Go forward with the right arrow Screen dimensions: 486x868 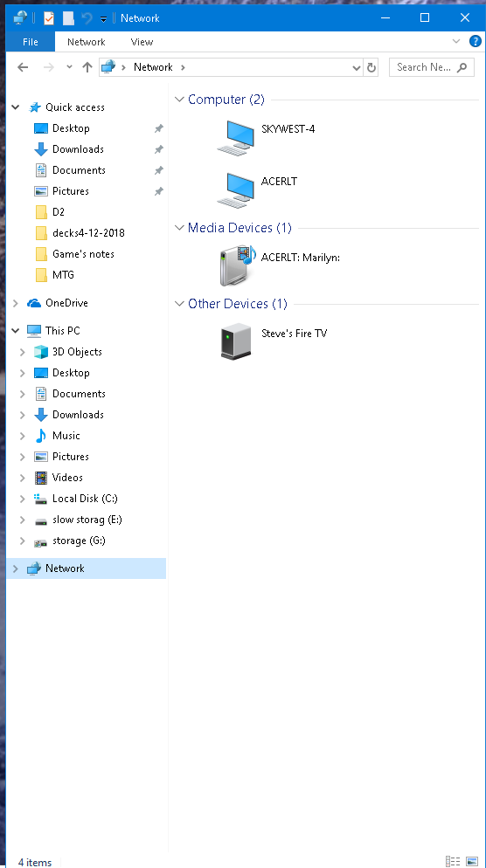(49, 67)
